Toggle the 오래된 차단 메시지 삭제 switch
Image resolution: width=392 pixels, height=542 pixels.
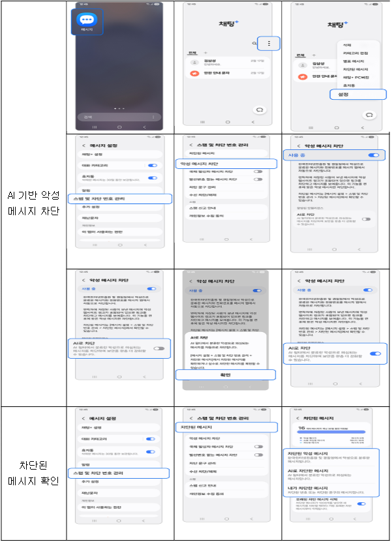pyautogui.click(x=361, y=504)
